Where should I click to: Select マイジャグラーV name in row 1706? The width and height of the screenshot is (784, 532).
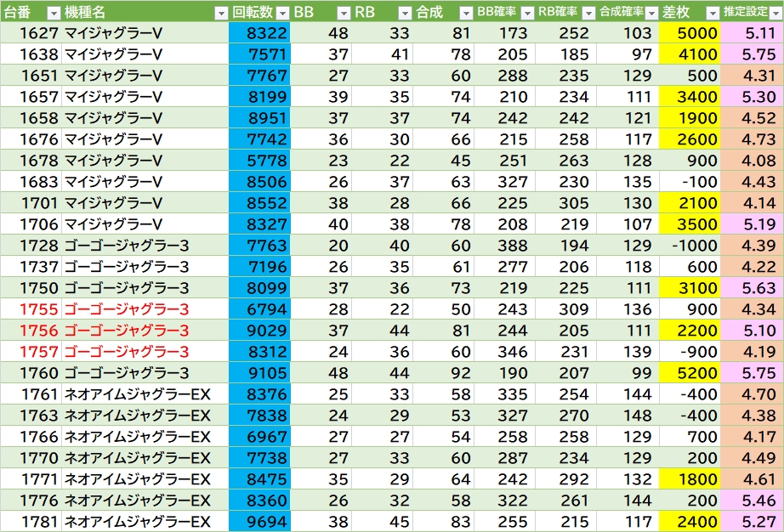[145, 224]
